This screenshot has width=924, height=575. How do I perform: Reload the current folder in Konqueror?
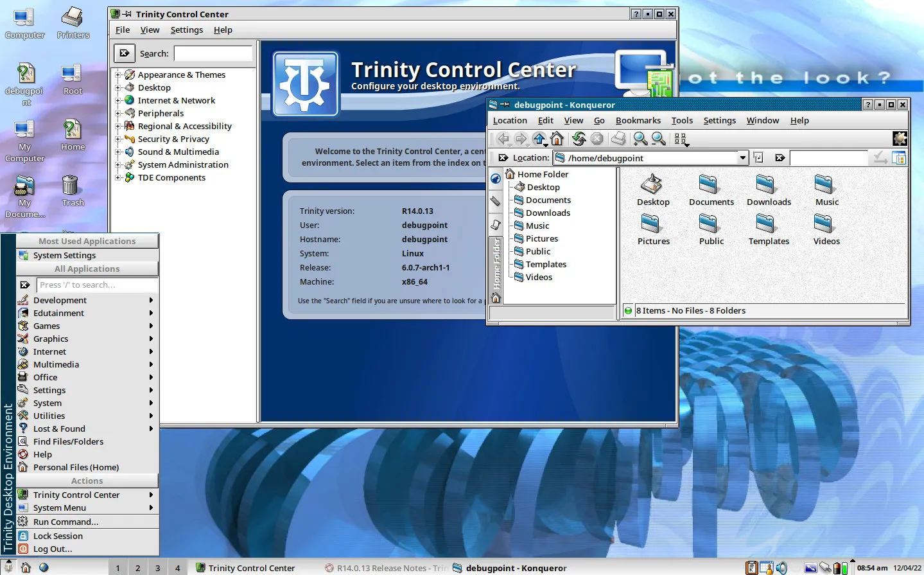click(x=579, y=139)
